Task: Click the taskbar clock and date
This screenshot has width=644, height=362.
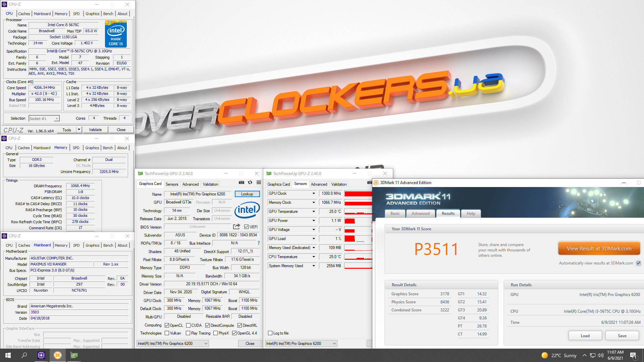Action: coord(615,355)
